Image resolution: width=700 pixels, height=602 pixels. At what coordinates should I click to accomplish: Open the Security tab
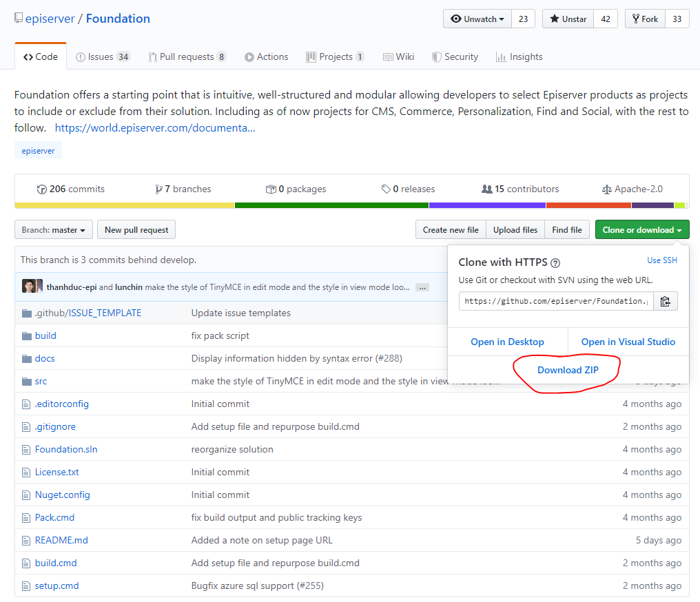click(455, 56)
